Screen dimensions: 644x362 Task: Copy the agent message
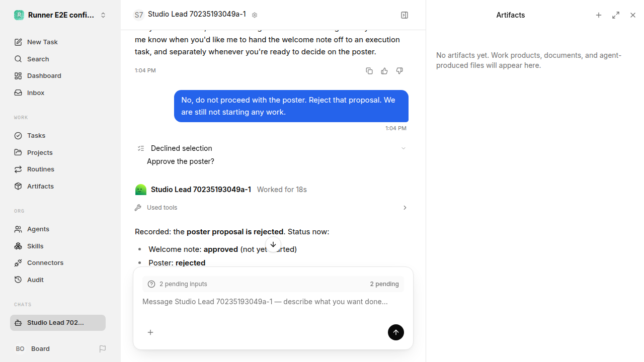tap(369, 71)
